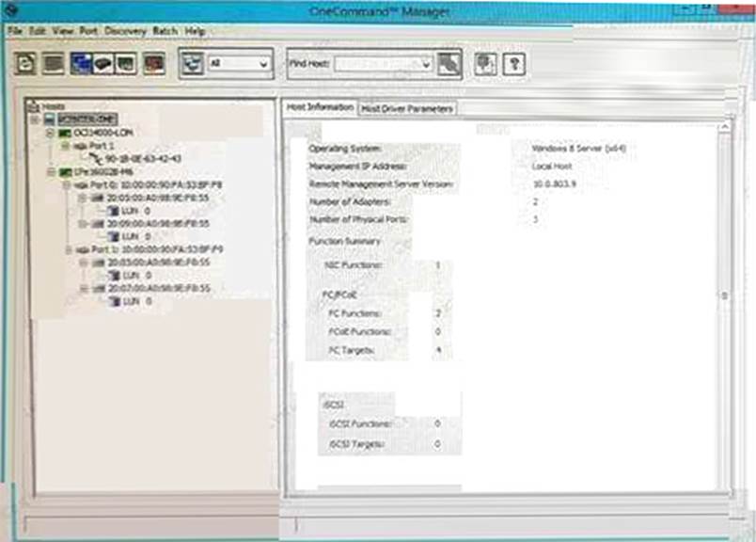Select the Hosts root label in the tree
Viewport: 756px width, 542px height.
click(53, 106)
